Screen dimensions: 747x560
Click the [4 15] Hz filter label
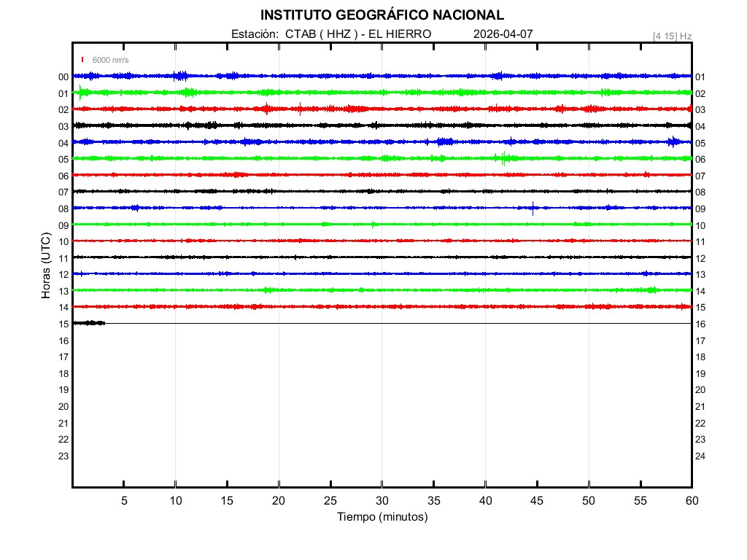tap(672, 36)
